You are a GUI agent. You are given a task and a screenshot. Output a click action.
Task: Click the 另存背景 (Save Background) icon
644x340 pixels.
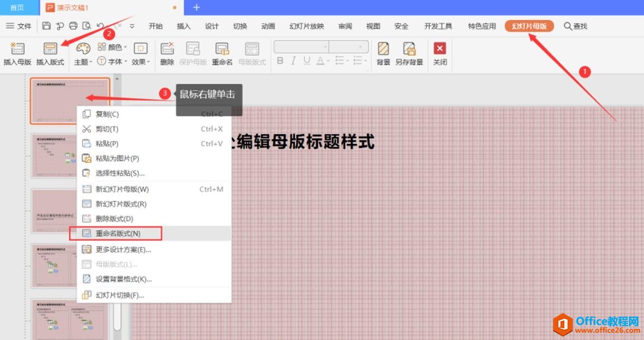[409, 49]
